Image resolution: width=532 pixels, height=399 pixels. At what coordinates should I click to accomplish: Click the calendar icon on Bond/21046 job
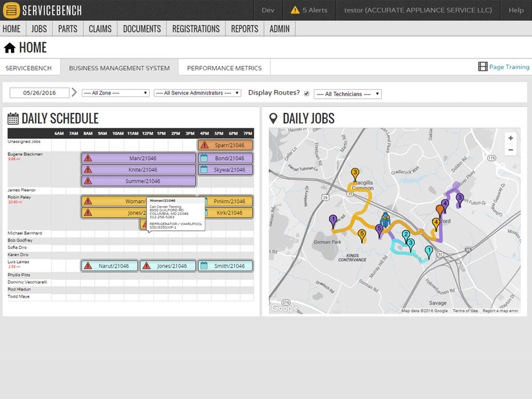tap(204, 158)
